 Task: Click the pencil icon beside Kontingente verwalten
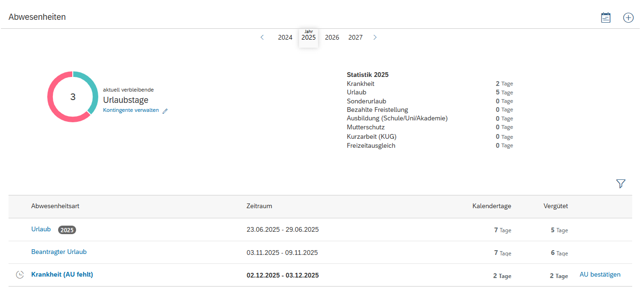165,111
